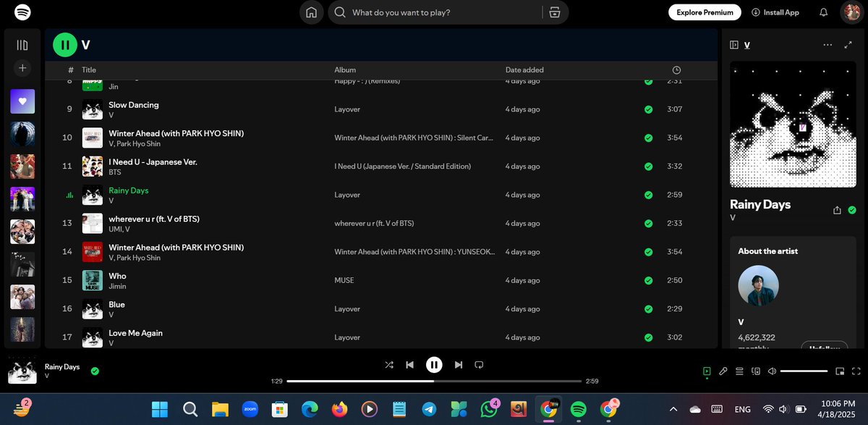This screenshot has width=868, height=425.
Task: Sort the playlist by Album column header
Action: coord(345,70)
